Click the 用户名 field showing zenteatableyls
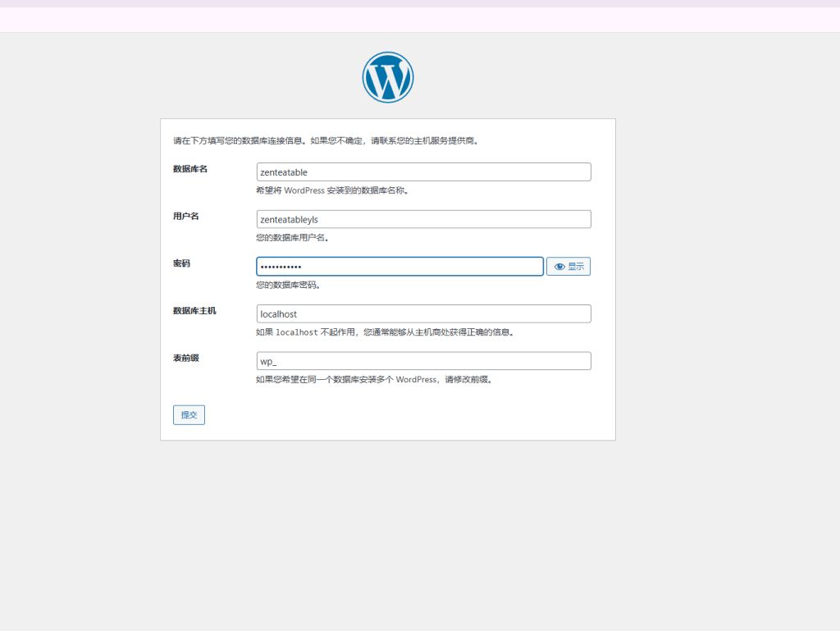The width and height of the screenshot is (840, 631). tap(423, 219)
